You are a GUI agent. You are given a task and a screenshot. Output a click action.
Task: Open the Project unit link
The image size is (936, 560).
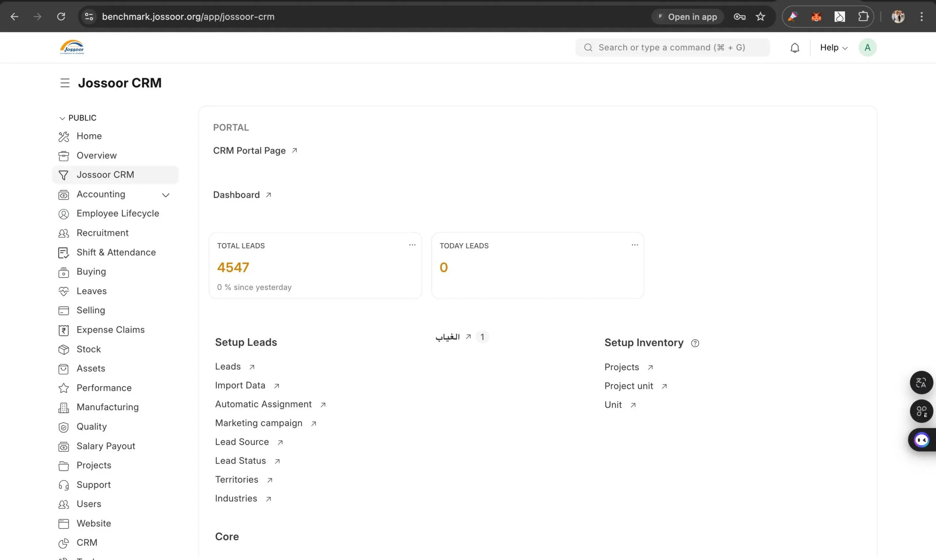pyautogui.click(x=629, y=386)
